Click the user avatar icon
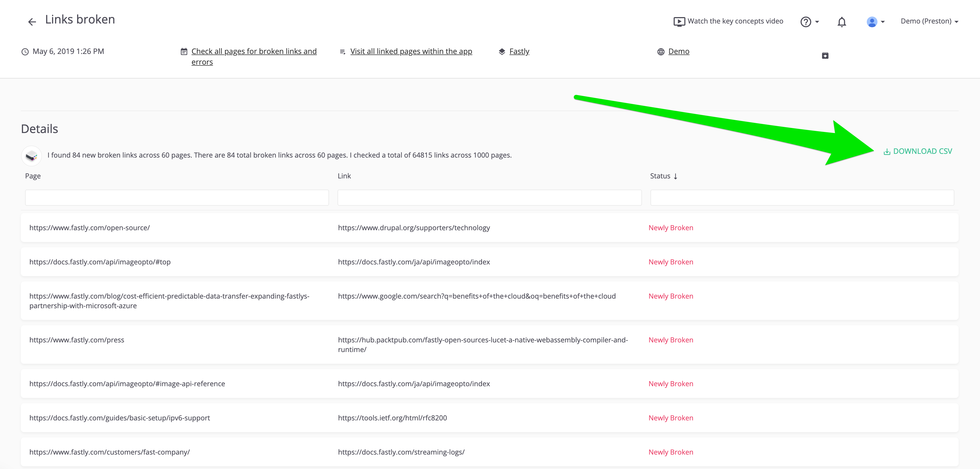 (872, 22)
